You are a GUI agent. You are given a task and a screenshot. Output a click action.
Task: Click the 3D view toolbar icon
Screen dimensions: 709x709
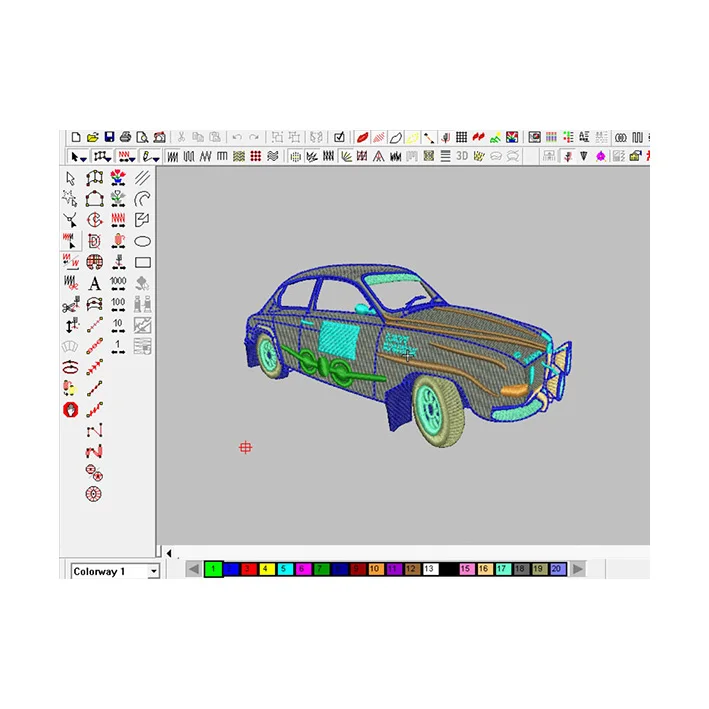[462, 156]
